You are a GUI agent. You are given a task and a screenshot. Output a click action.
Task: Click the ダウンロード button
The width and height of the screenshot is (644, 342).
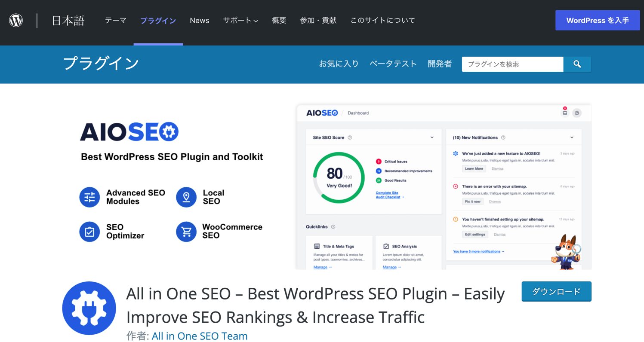click(x=556, y=291)
